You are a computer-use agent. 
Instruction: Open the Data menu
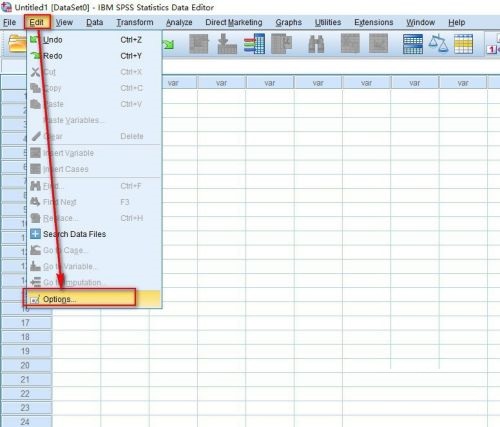coord(95,22)
